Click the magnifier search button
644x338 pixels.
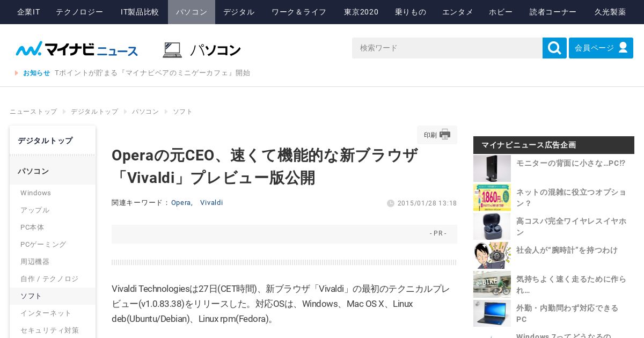click(x=554, y=48)
